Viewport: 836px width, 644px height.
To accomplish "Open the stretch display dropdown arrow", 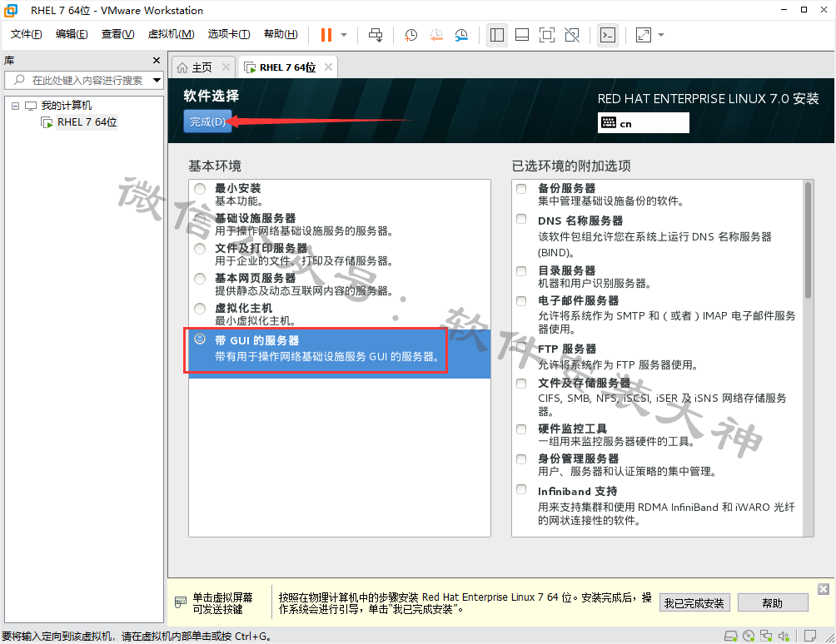I will 661,35.
